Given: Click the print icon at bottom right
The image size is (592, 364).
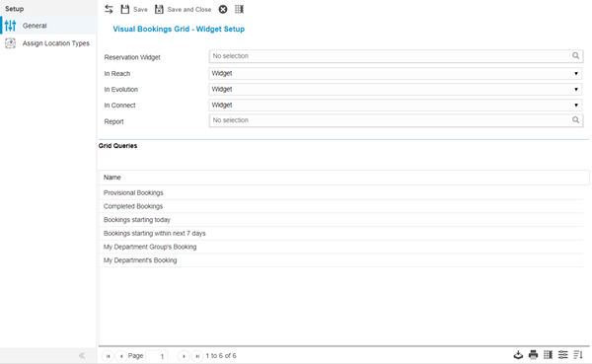Looking at the screenshot, I should pos(533,355).
